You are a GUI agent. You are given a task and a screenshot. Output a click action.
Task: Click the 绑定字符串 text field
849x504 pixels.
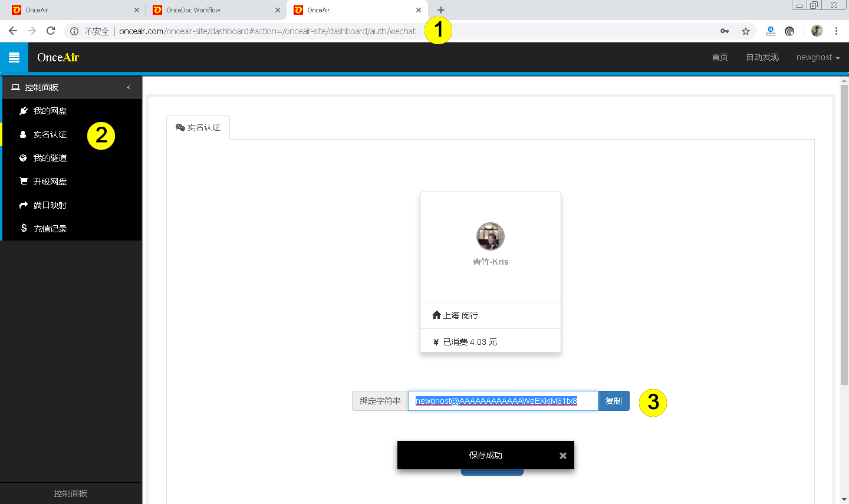pyautogui.click(x=502, y=401)
